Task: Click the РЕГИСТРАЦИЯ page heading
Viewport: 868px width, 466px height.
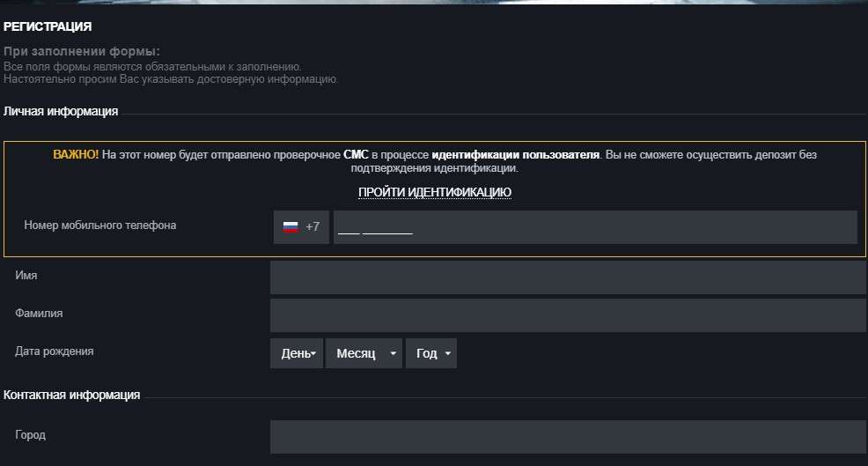Action: tap(48, 27)
